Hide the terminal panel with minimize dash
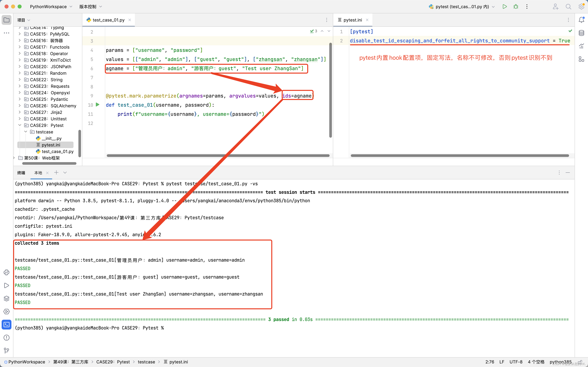The height and width of the screenshot is (367, 588). coord(568,173)
